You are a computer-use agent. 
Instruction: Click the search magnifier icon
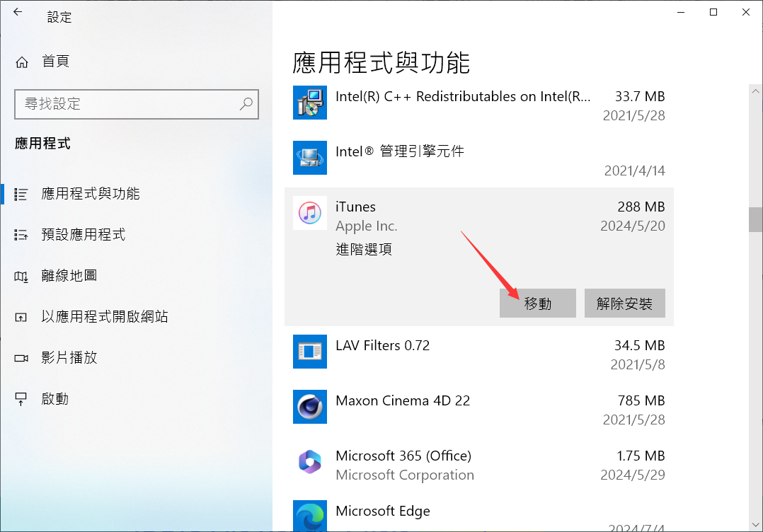tap(246, 103)
